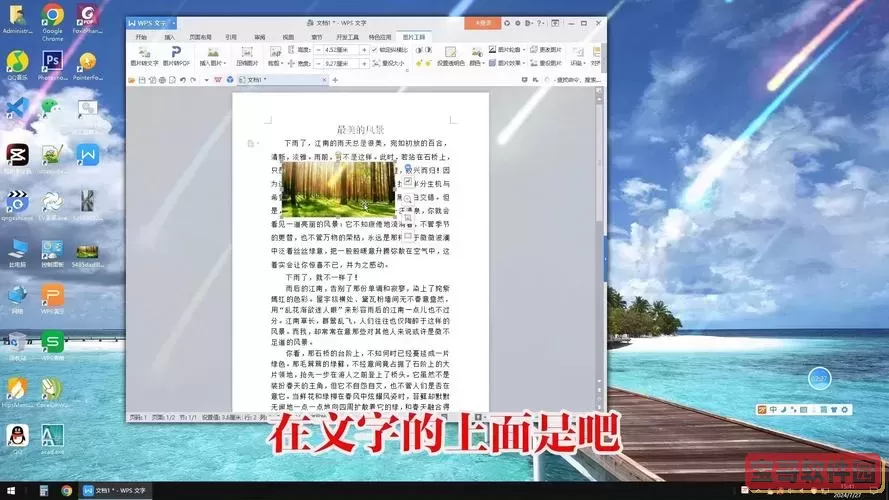Open QQ音乐 desktop shortcut
This screenshot has height=500, width=889.
(x=18, y=65)
